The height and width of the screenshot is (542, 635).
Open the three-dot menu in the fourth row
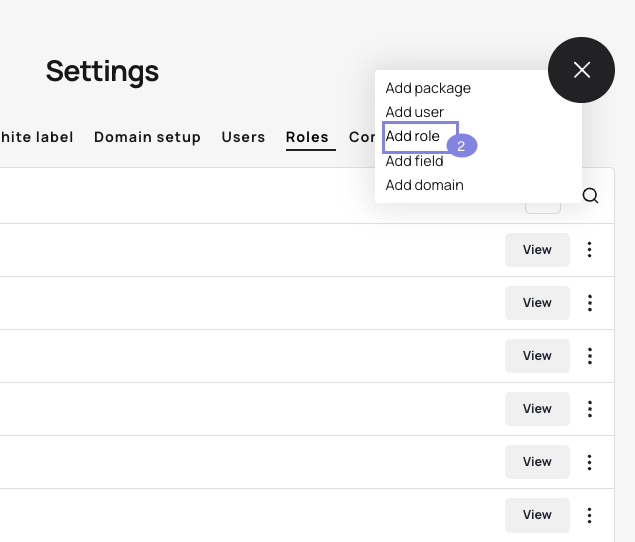(x=590, y=409)
